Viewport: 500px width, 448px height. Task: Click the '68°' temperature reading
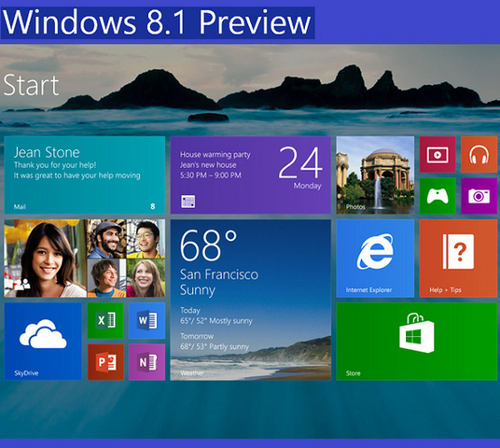(209, 245)
